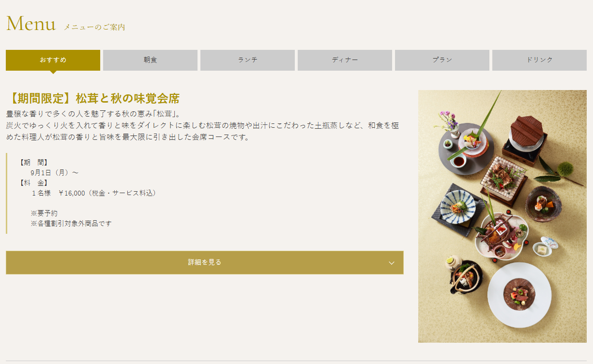Show the プラン tab
Screen dimensions: 593x364
tap(442, 60)
